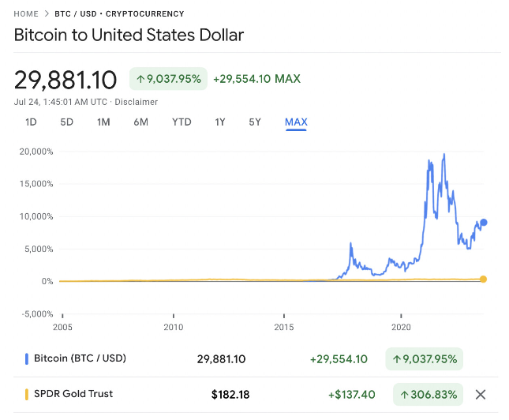Open the Disclaimer link
This screenshot has width=509, height=420.
tap(137, 102)
